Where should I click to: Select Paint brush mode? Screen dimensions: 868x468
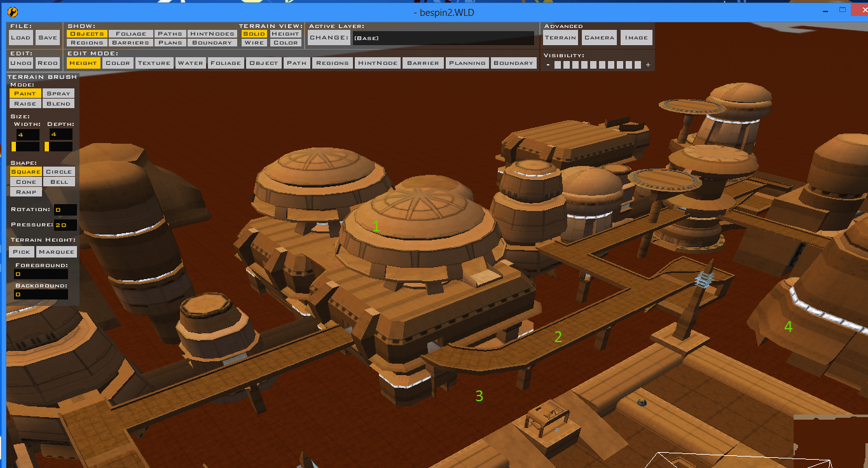25,93
